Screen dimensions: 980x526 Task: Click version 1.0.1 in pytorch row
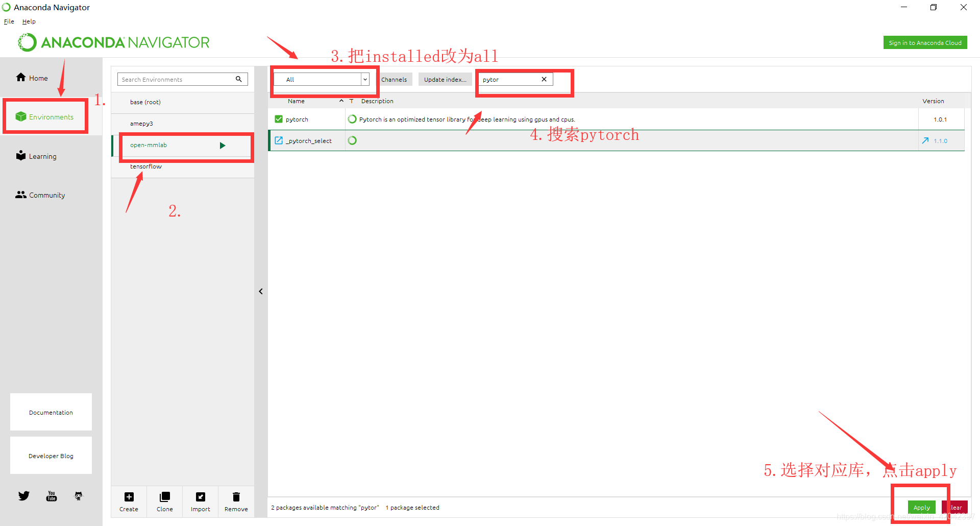coord(940,119)
